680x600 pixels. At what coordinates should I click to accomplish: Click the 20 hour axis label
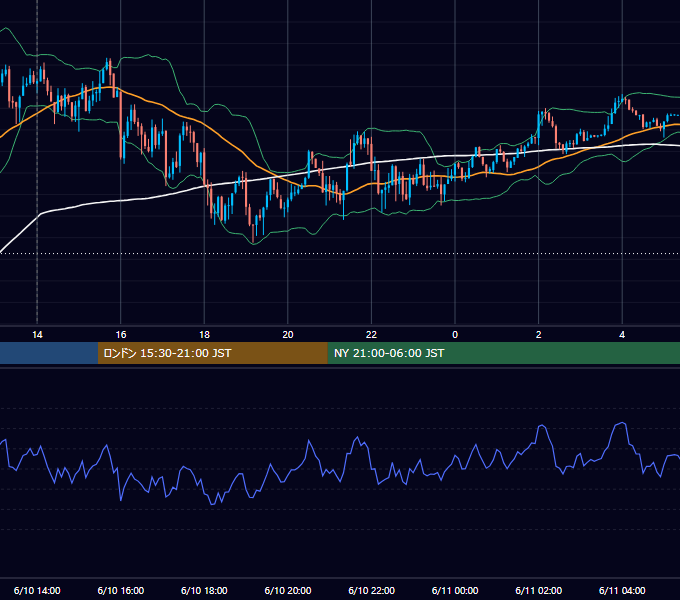288,335
